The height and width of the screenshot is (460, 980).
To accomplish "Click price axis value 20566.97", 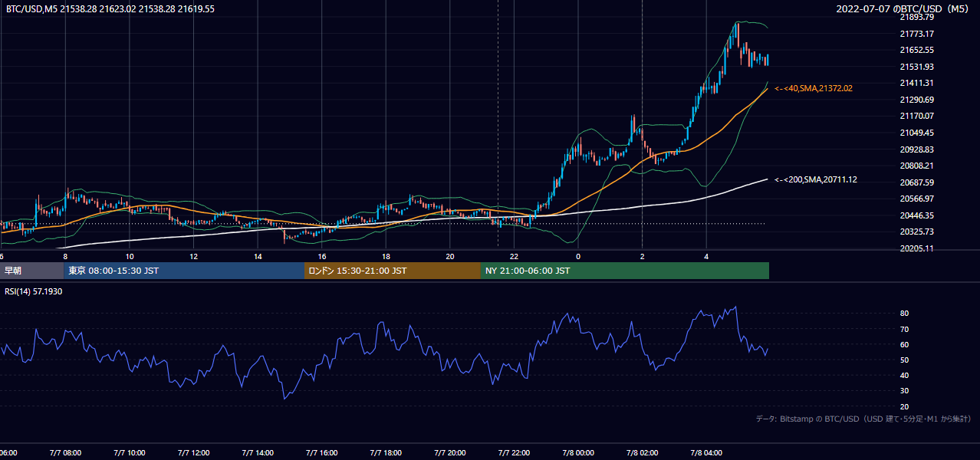I will (916, 199).
